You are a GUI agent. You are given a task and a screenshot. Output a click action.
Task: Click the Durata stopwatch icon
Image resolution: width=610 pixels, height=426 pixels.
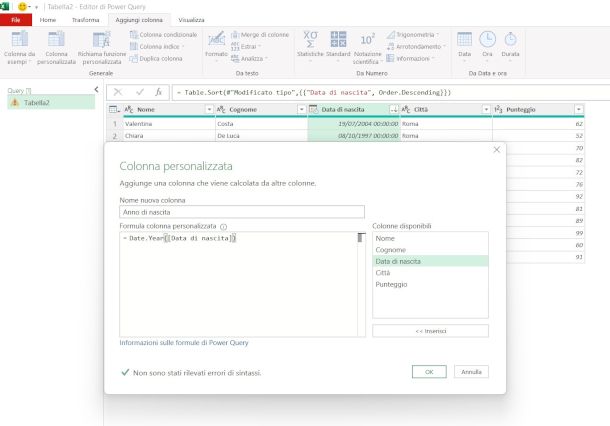click(510, 39)
